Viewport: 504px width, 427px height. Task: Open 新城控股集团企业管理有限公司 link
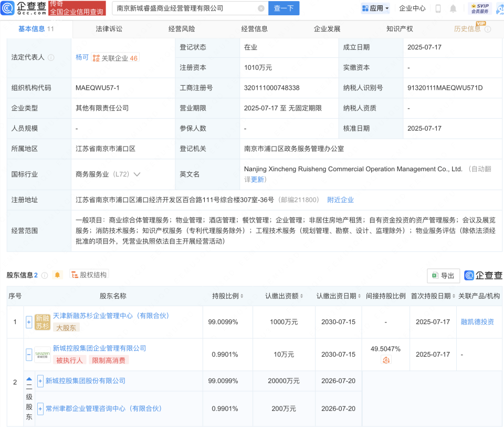[99, 348]
